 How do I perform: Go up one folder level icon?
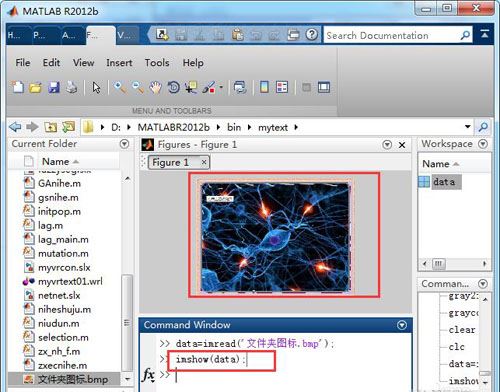point(51,127)
